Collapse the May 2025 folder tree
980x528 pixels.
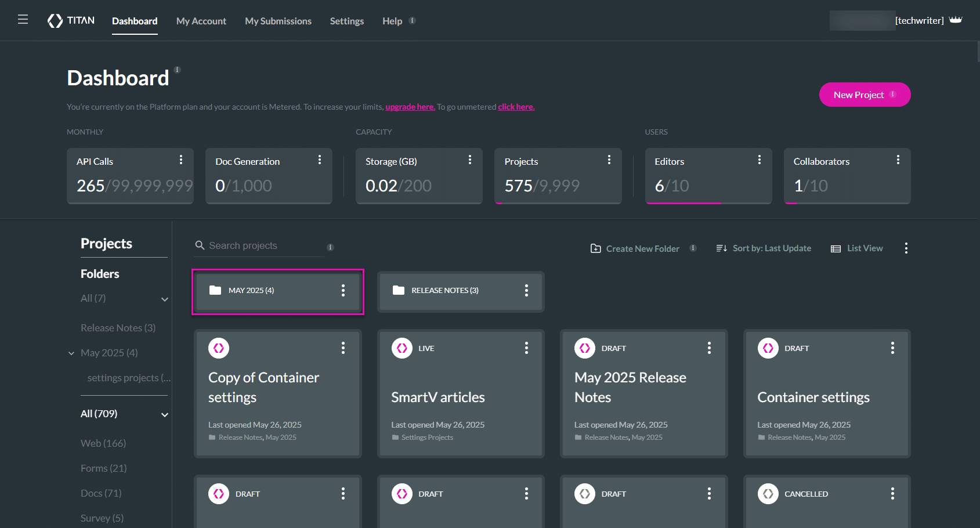click(x=71, y=353)
